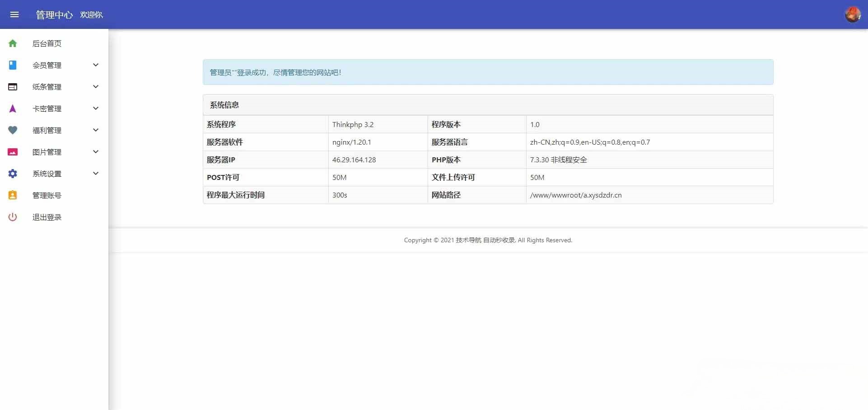Expand the 纸条管理 submenu chevron

95,86
